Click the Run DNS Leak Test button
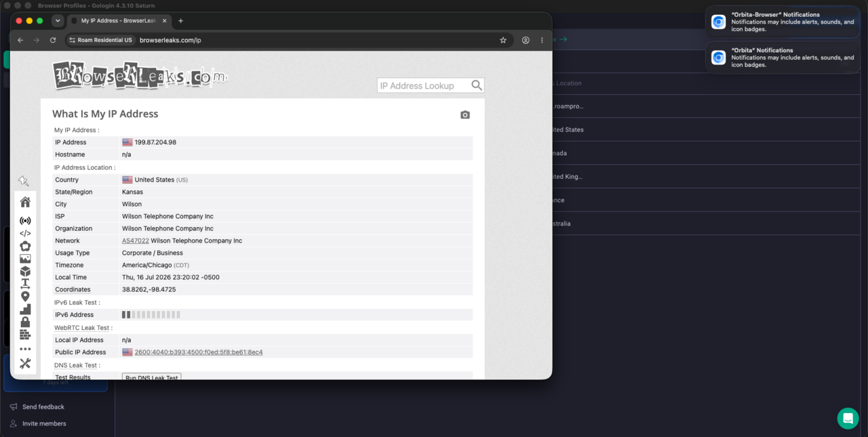Screen dimensions: 868x437 tap(152, 377)
